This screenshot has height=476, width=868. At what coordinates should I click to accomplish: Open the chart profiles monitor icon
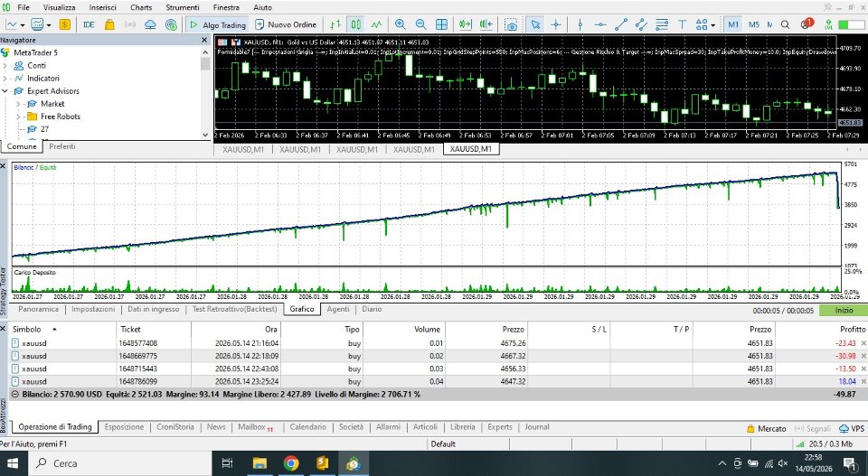click(37, 24)
